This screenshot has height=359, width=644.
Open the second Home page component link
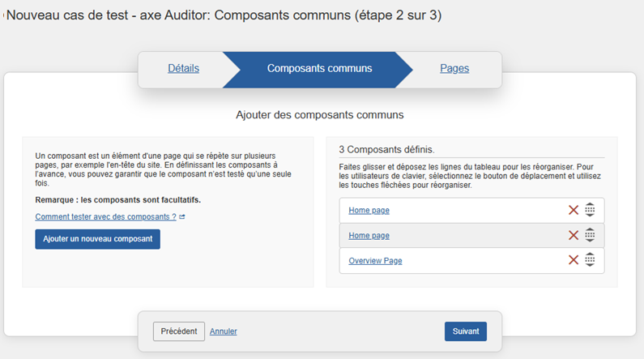(x=369, y=236)
